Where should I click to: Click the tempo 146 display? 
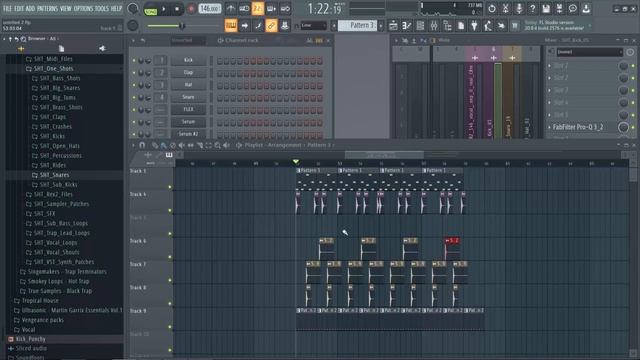(210, 9)
